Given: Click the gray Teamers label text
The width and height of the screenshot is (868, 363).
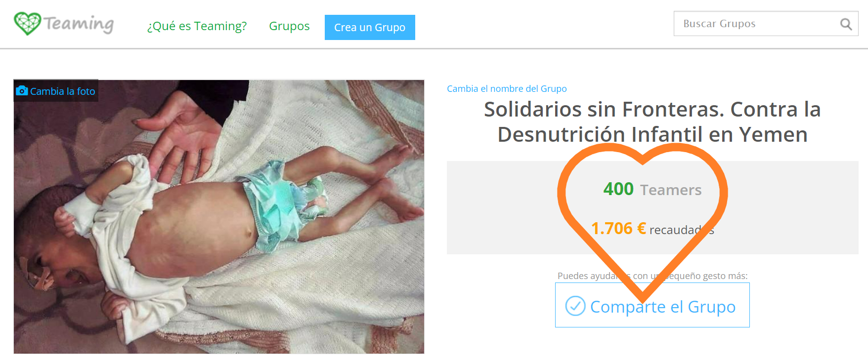Looking at the screenshot, I should coord(671,190).
